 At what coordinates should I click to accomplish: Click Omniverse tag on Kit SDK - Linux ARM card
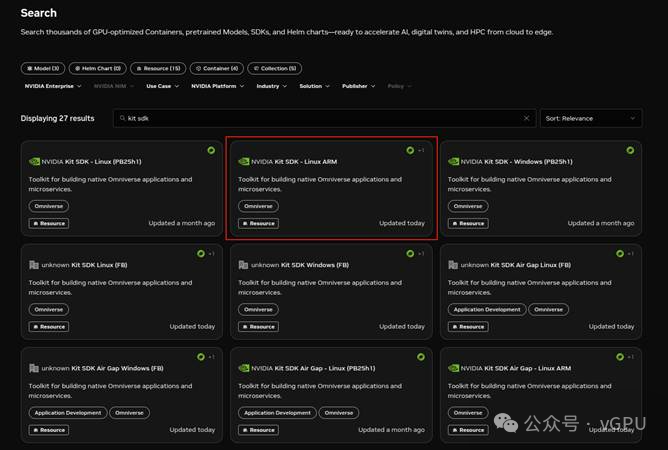point(258,206)
